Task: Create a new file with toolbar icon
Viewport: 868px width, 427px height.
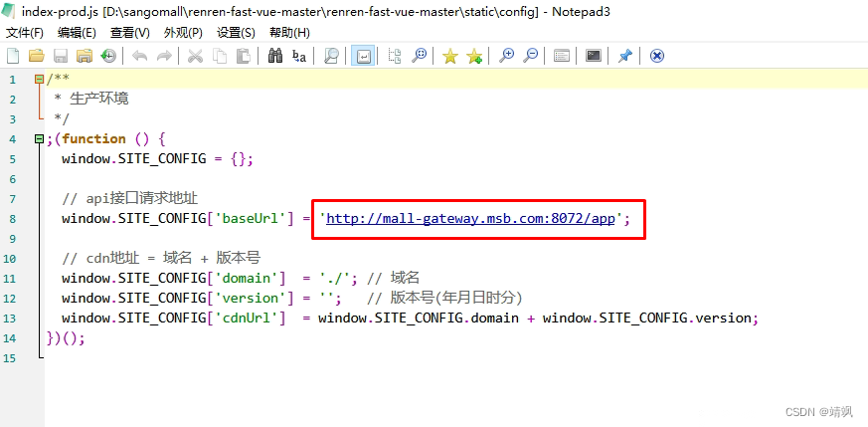Action: [13, 56]
